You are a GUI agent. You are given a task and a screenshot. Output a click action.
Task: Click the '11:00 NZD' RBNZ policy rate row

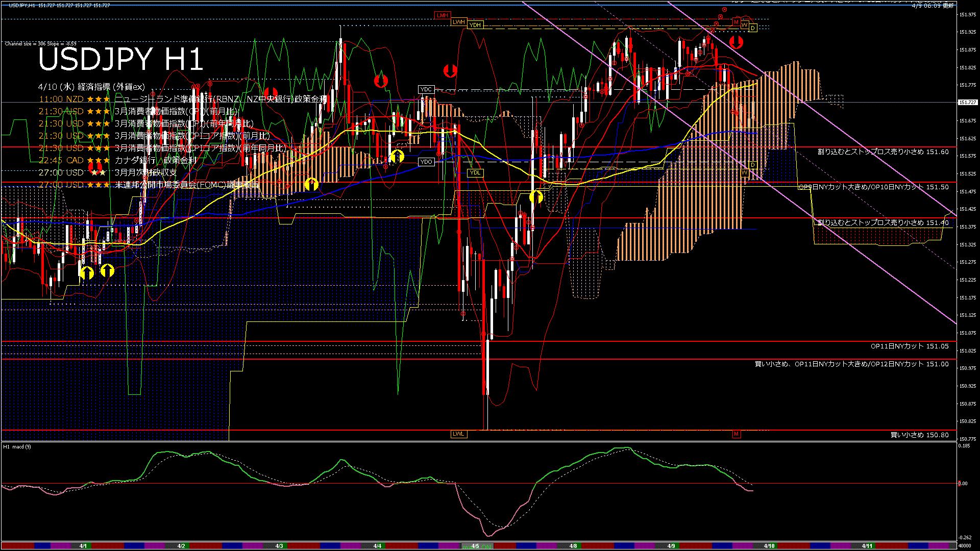182,99
